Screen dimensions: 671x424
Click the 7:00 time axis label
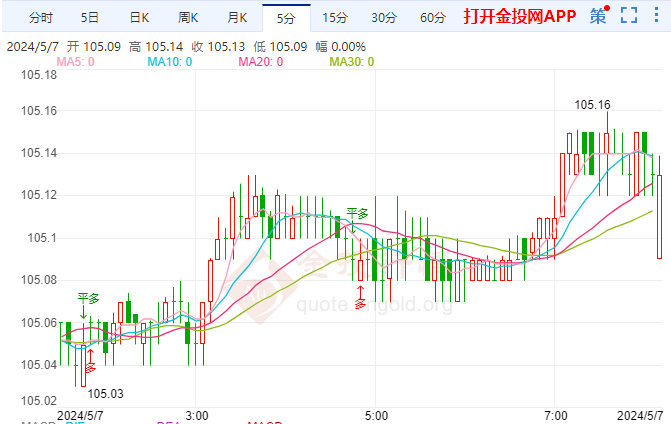(556, 415)
